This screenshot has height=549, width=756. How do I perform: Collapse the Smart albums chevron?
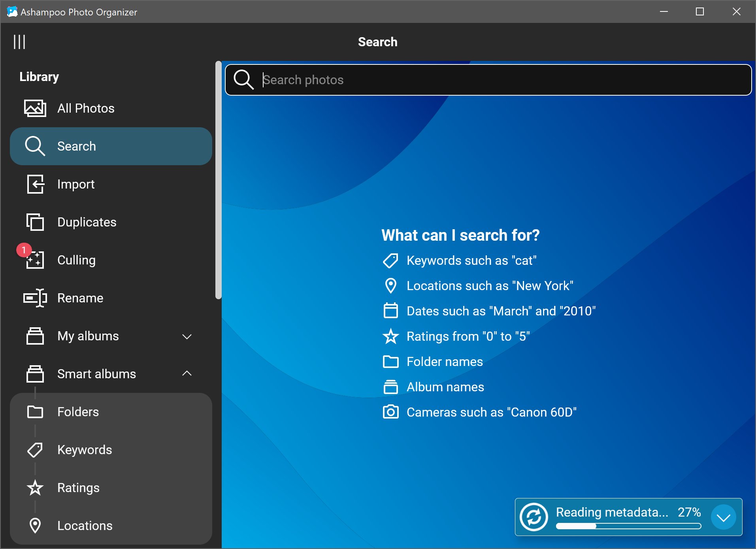(187, 374)
